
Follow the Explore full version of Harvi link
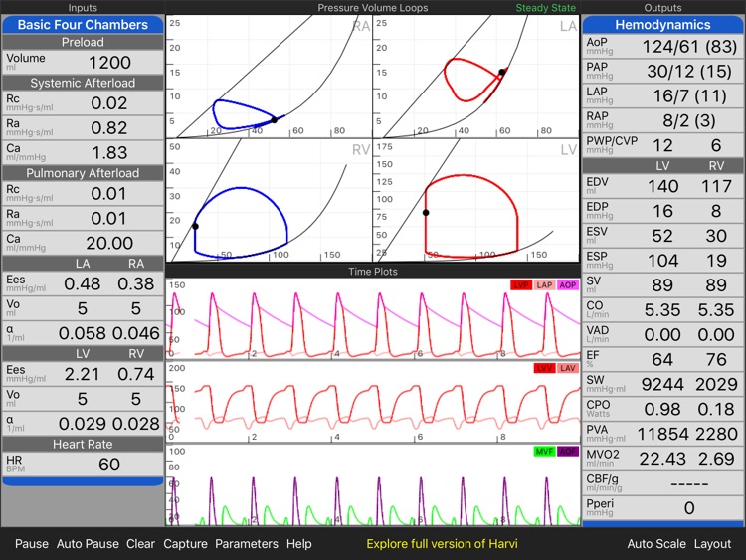pyautogui.click(x=442, y=544)
